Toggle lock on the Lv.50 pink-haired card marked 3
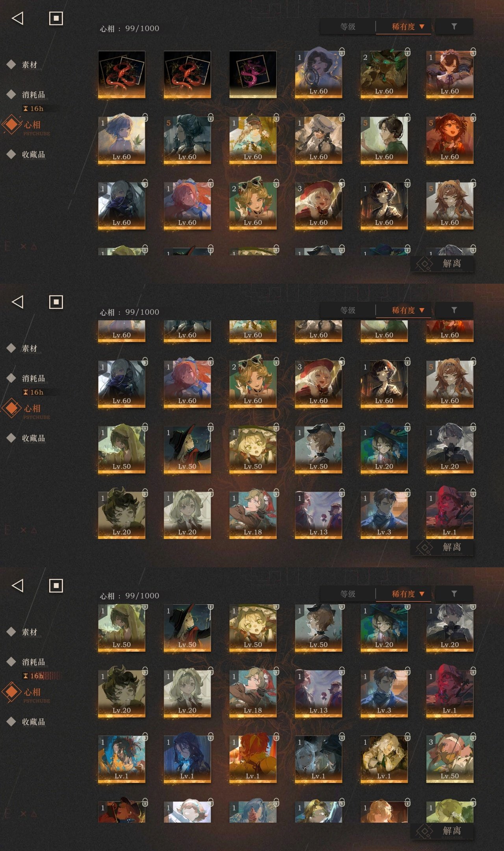 point(473,737)
